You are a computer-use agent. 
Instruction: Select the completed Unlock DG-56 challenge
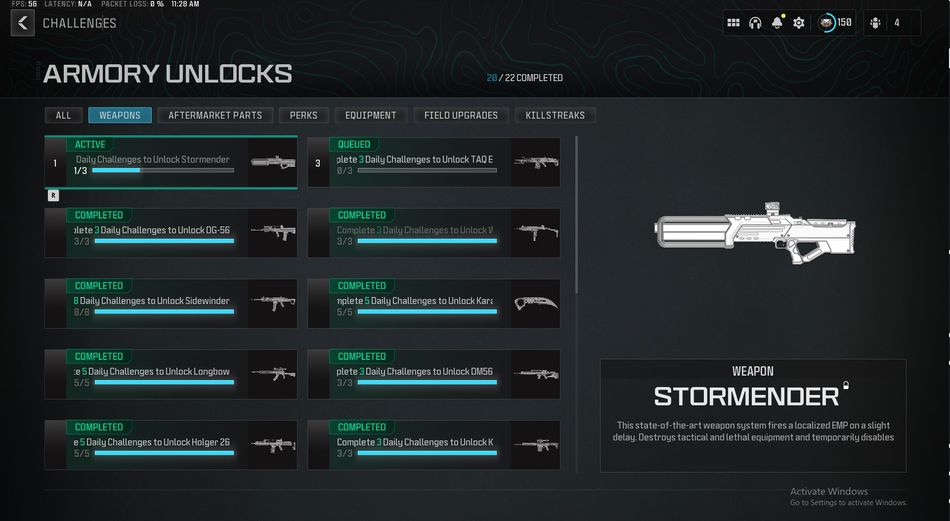171,233
